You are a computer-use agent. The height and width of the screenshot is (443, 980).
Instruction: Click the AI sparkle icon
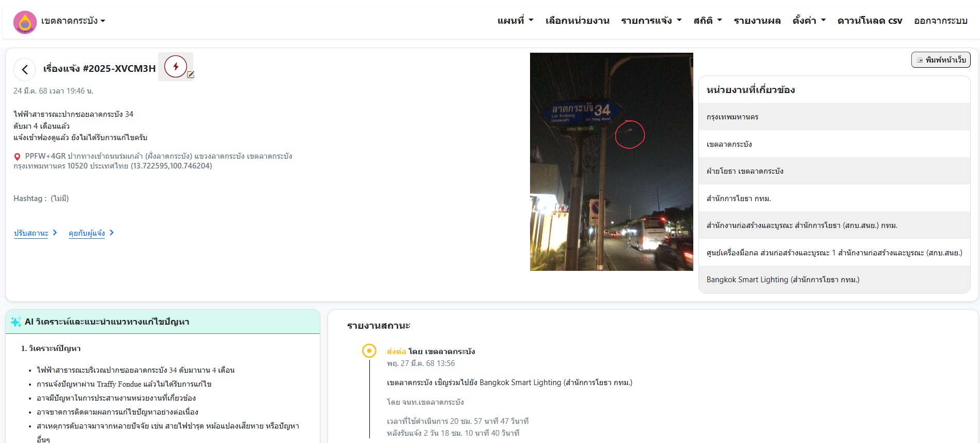click(16, 322)
